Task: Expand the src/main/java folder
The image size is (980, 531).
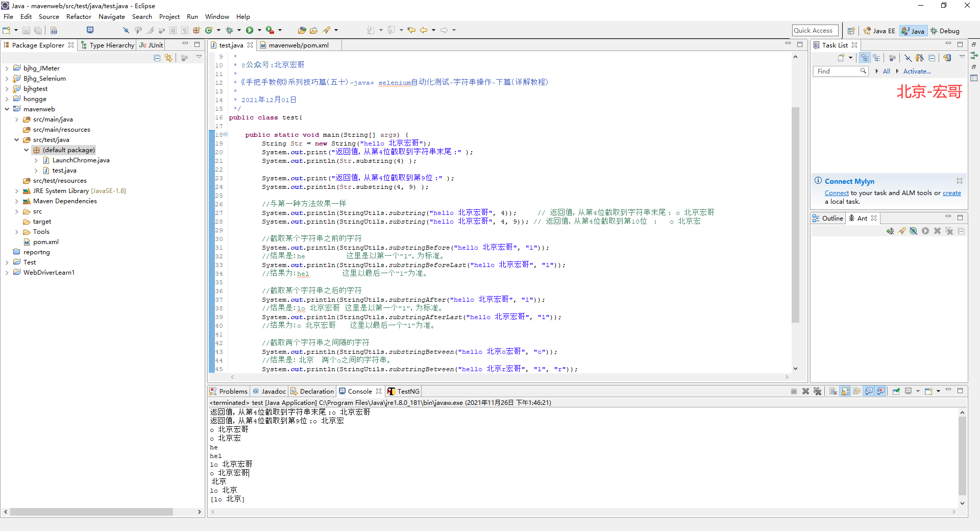Action: click(16, 119)
